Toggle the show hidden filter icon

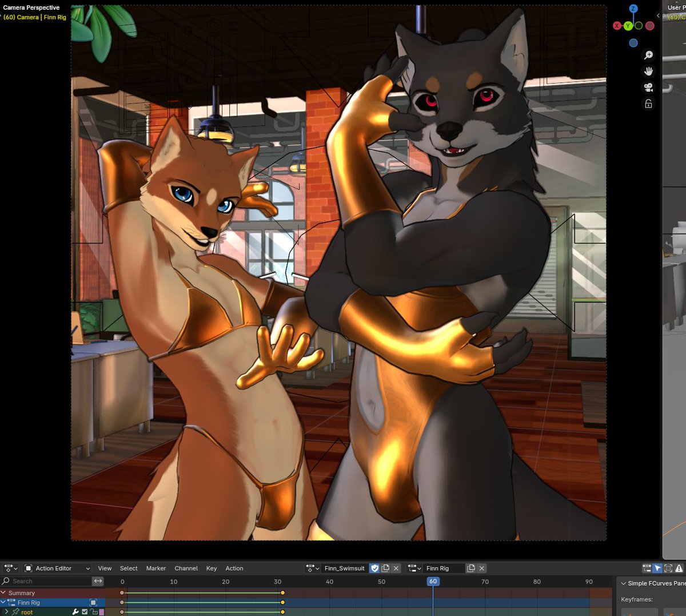pos(668,568)
